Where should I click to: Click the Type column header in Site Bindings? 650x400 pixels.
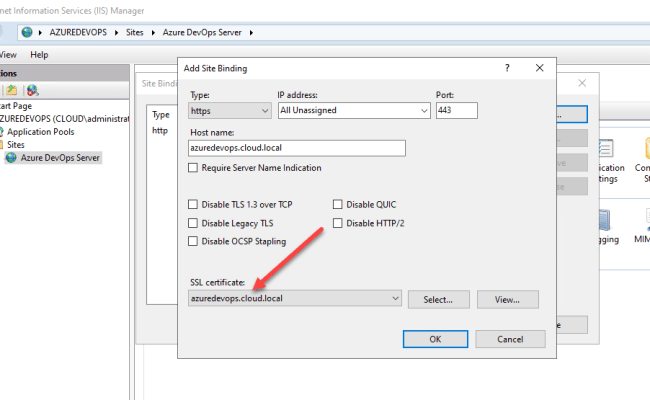click(x=160, y=115)
